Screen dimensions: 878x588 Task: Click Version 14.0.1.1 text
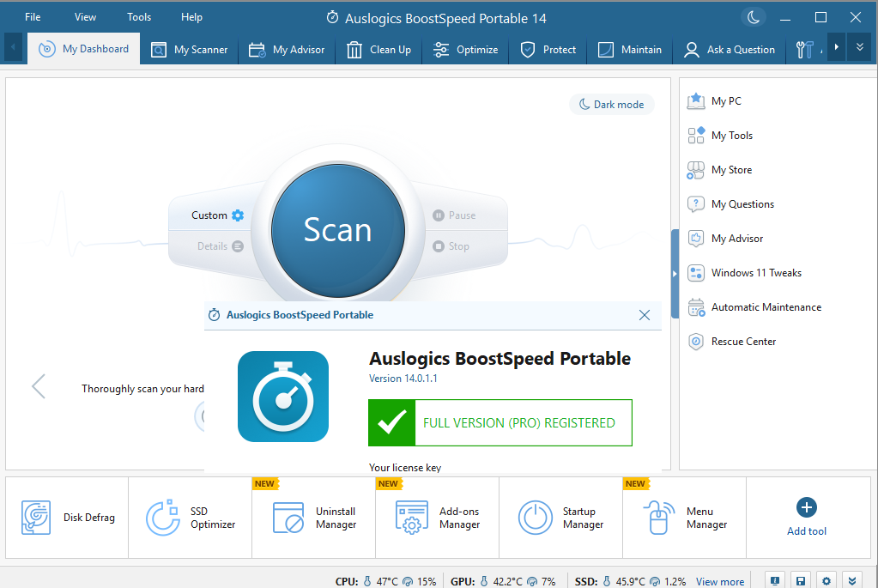pyautogui.click(x=403, y=379)
